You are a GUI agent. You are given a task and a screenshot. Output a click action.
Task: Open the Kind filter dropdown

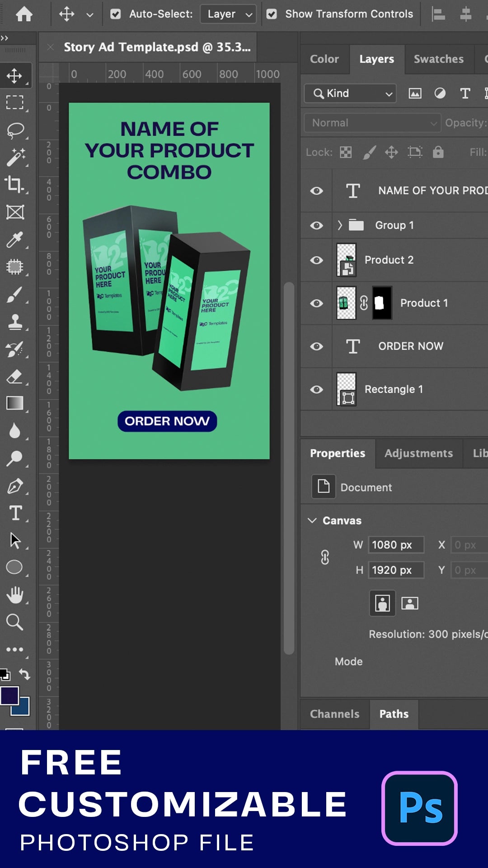click(x=350, y=94)
